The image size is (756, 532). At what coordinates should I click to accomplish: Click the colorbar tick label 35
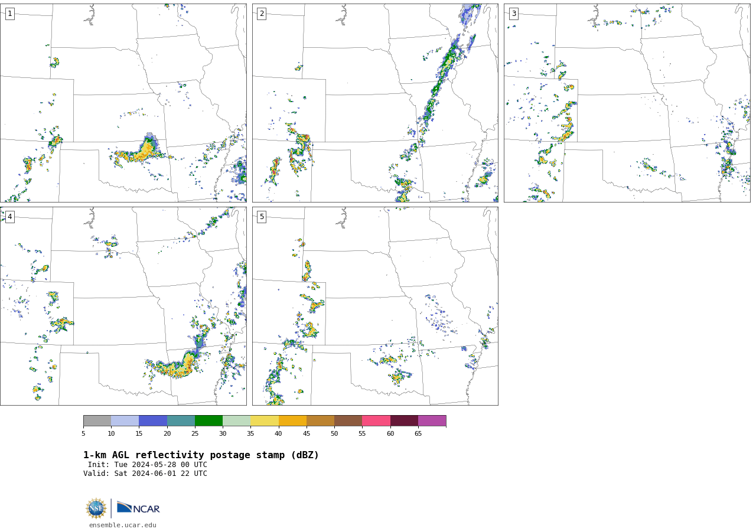coord(250,434)
